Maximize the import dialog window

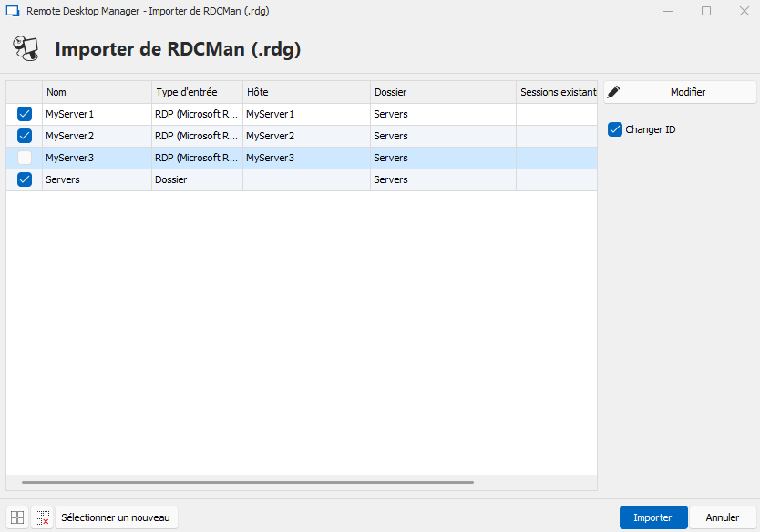coord(706,11)
